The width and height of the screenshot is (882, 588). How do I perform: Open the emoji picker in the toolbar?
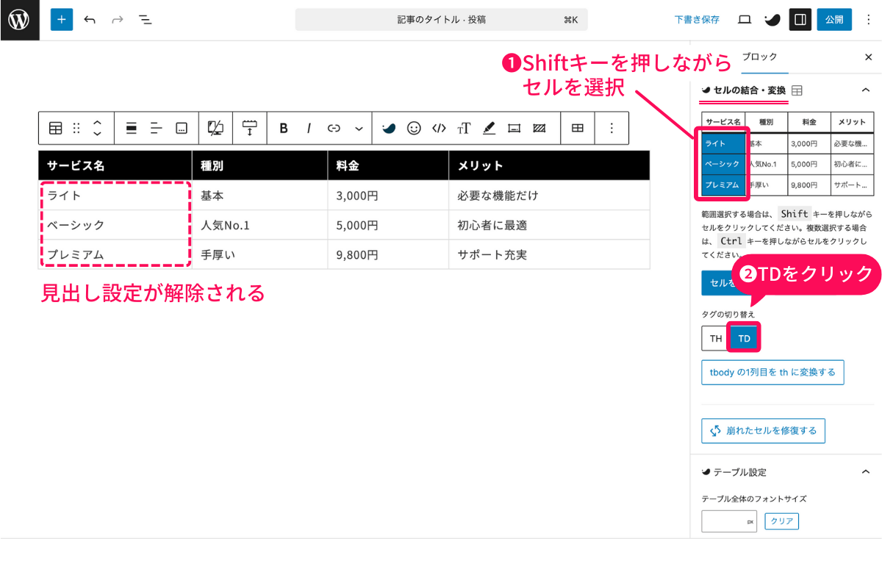point(414,128)
